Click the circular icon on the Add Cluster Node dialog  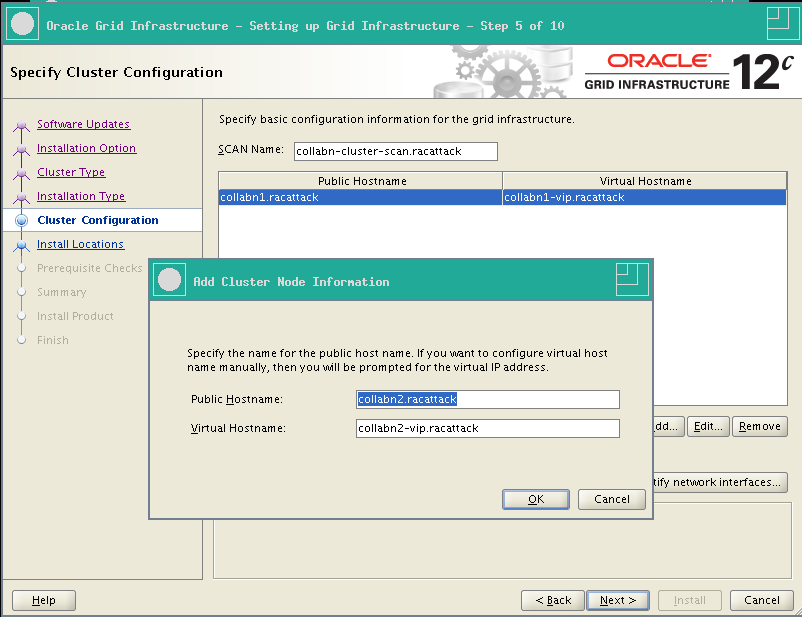[x=170, y=280]
